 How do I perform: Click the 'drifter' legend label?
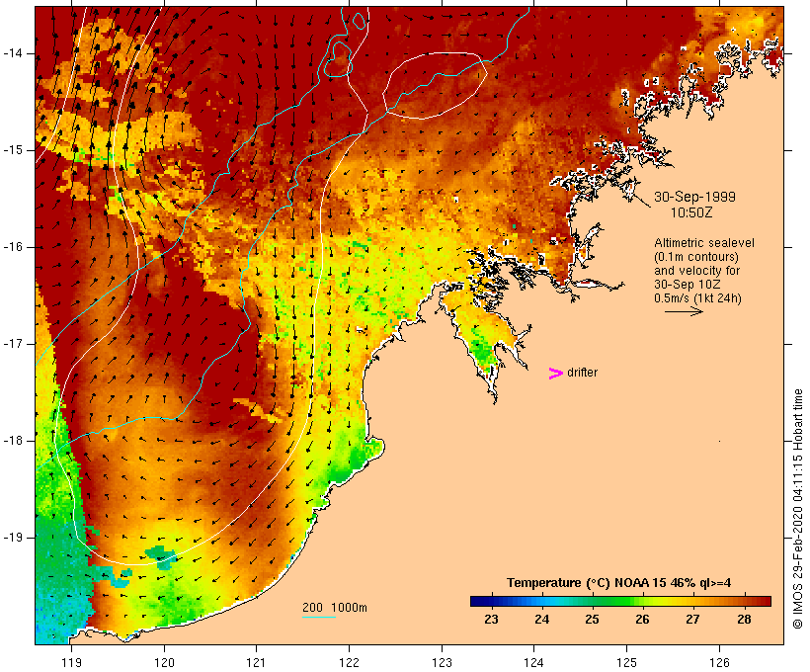[582, 373]
